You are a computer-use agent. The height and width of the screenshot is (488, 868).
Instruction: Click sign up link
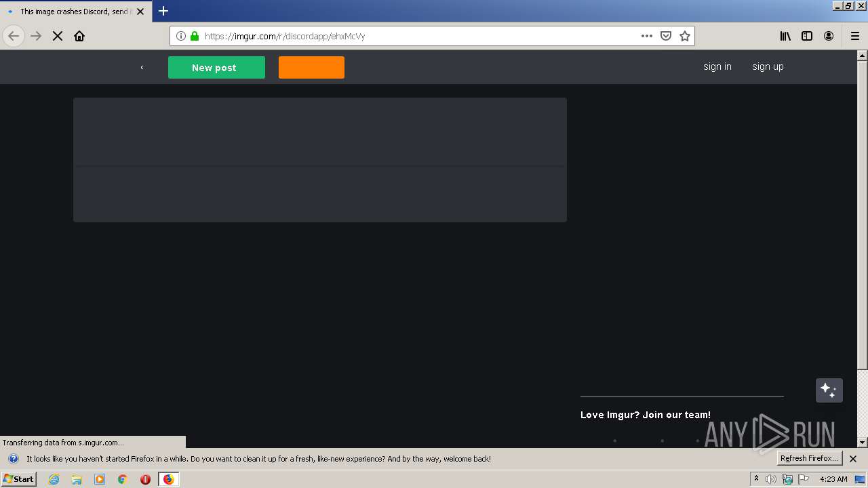(x=768, y=66)
